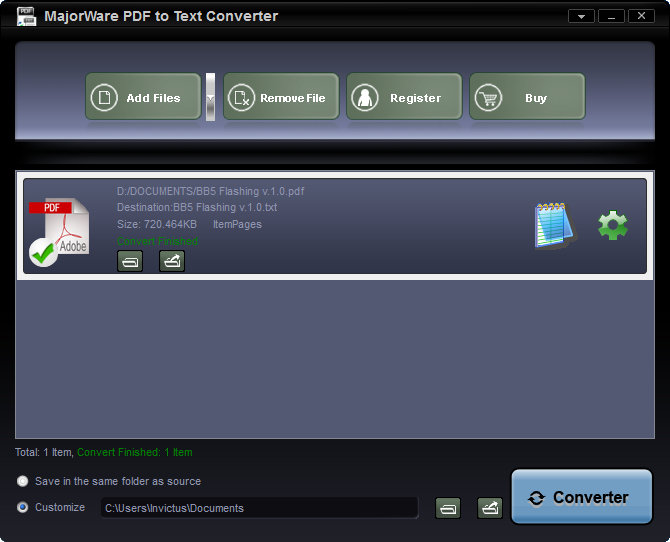
Task: Open output folder icon under Convert Finished
Action: (x=130, y=262)
